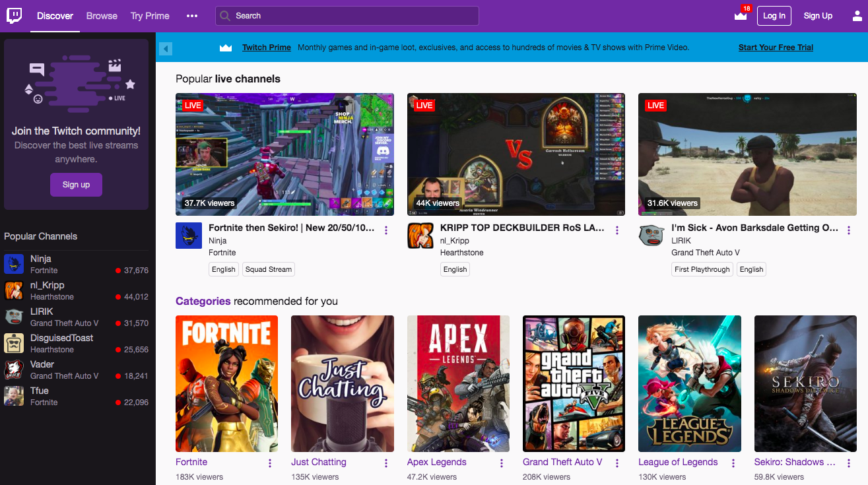Image resolution: width=868 pixels, height=485 pixels.
Task: Open the Hearthstone game link under nl_Kripp
Action: 461,253
